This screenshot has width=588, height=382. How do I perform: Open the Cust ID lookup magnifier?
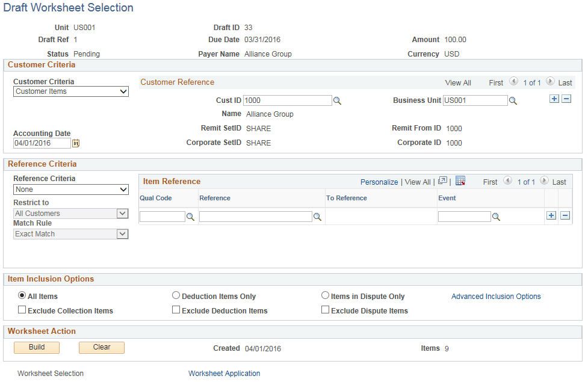point(337,100)
